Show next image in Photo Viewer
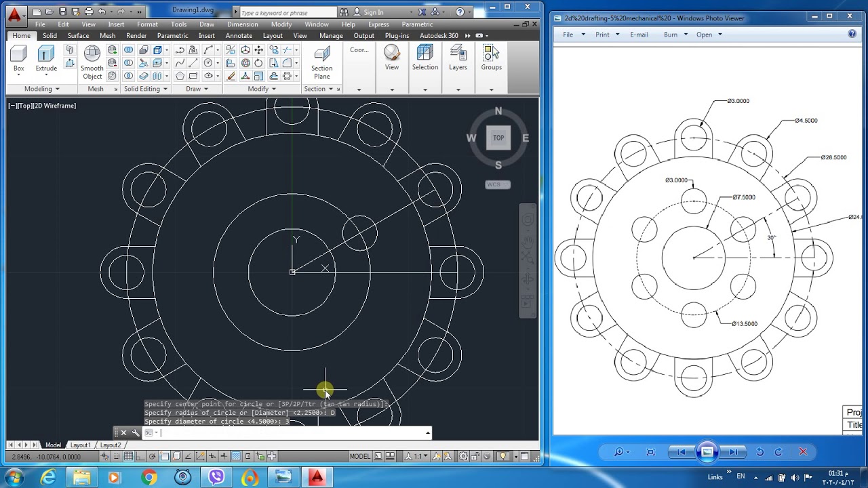This screenshot has height=488, width=868. 732,452
